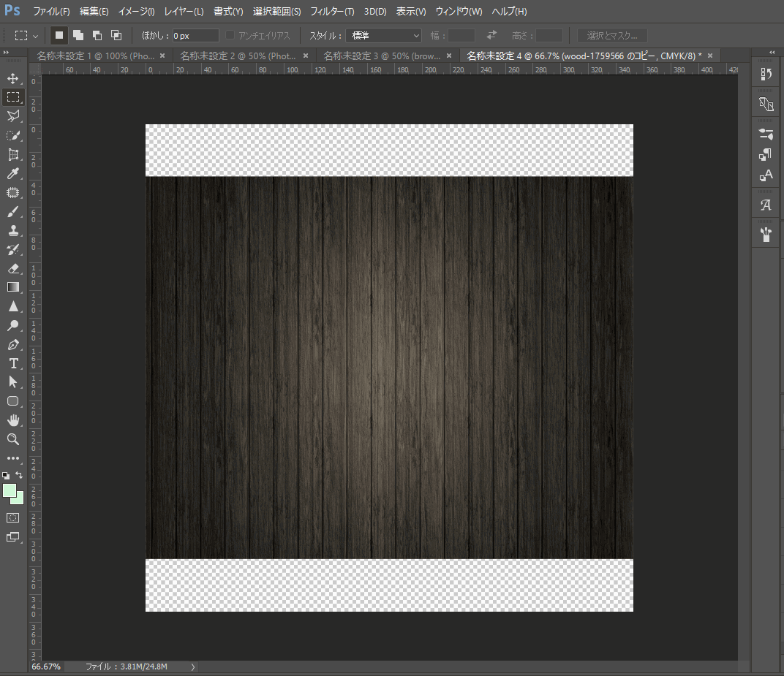Switch to the 名称未設定 2 document tab

tap(238, 56)
